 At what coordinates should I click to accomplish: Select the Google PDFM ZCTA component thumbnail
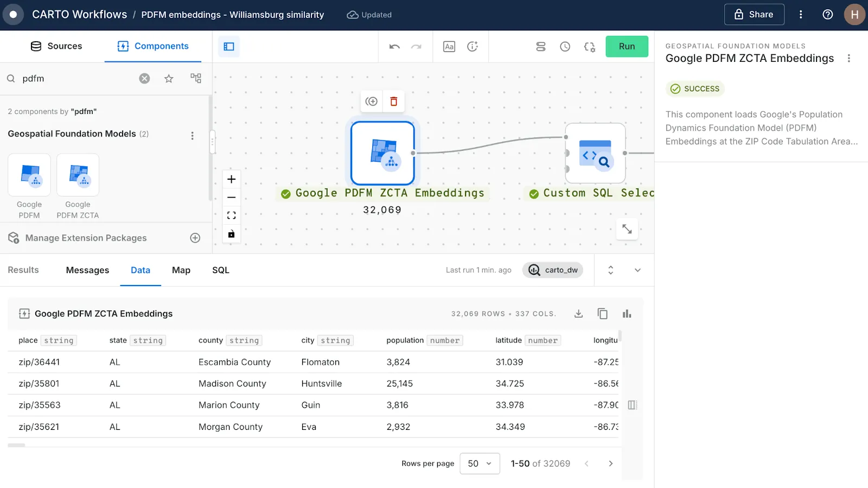[x=78, y=175]
